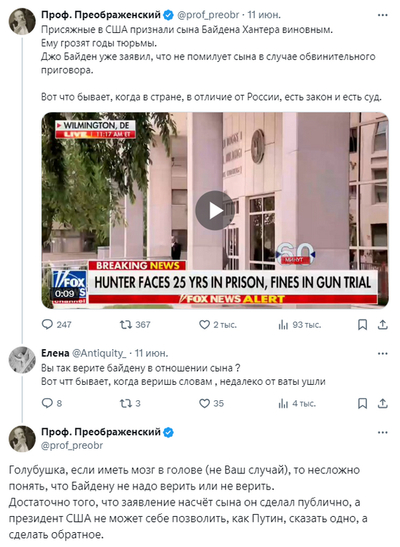Open @prof_preobr handle in top tweet
The height and width of the screenshot is (547, 400).
coord(208,15)
